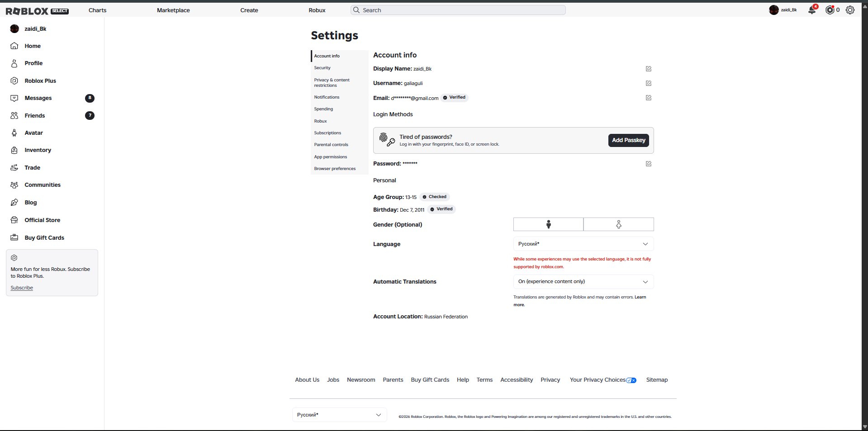
Task: Open the Spending settings tab
Action: [x=340, y=109]
